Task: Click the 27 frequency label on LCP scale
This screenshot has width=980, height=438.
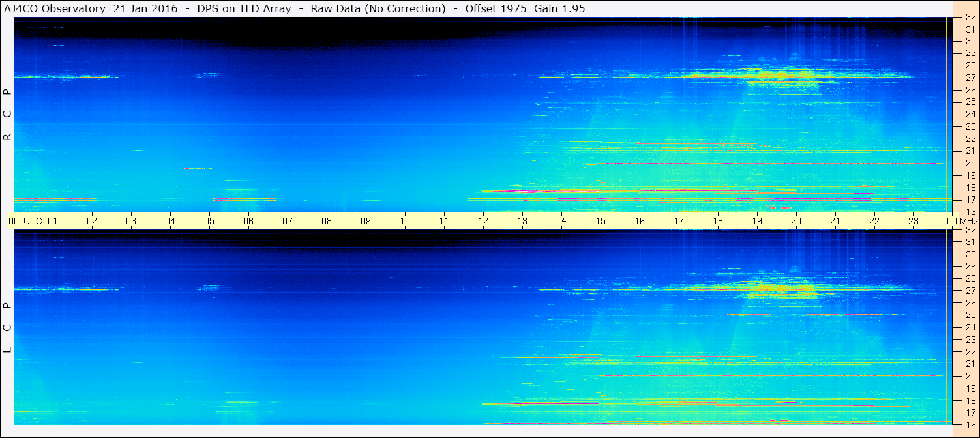Action: coord(970,291)
